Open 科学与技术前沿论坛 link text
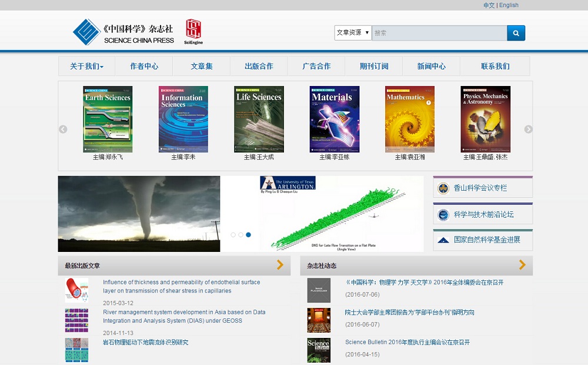 [484, 215]
